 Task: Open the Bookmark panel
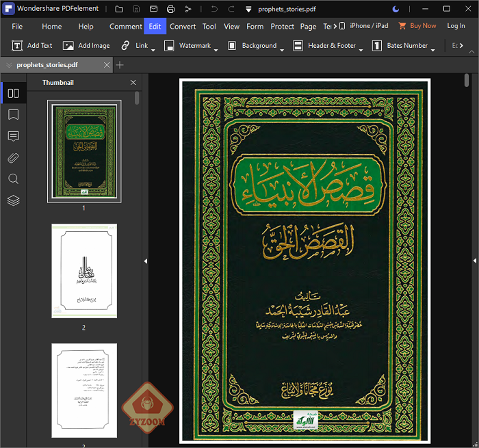click(x=14, y=115)
